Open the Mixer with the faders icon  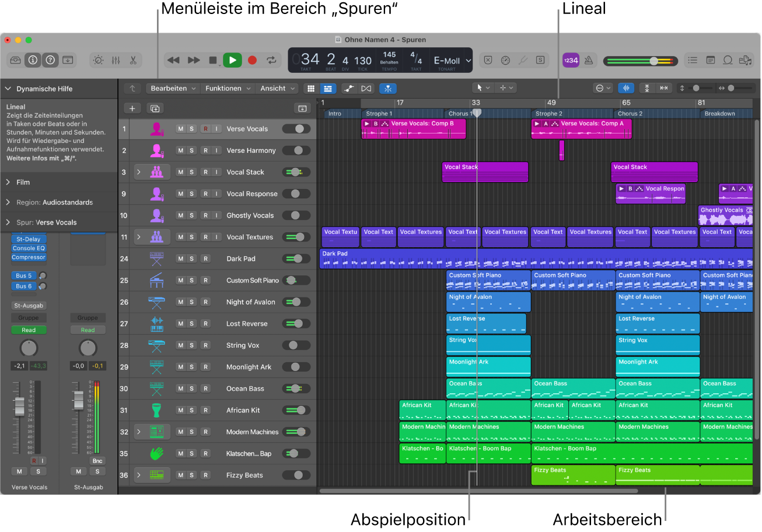tap(116, 60)
